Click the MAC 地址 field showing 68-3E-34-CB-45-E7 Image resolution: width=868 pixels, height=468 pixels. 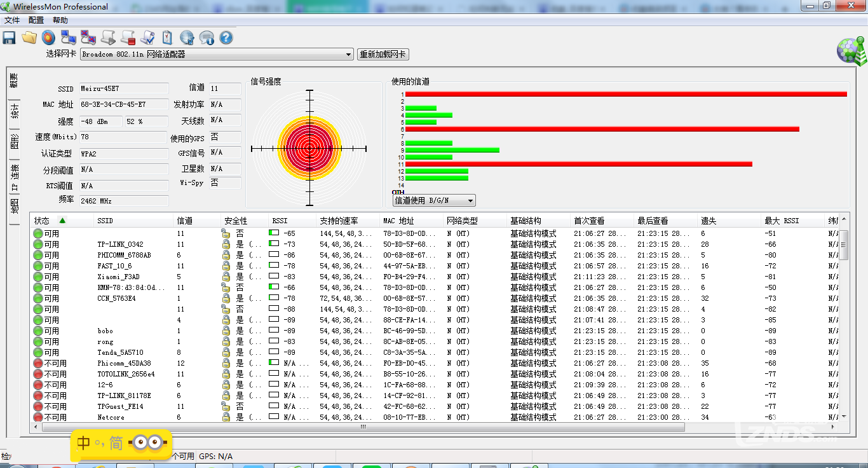(123, 104)
